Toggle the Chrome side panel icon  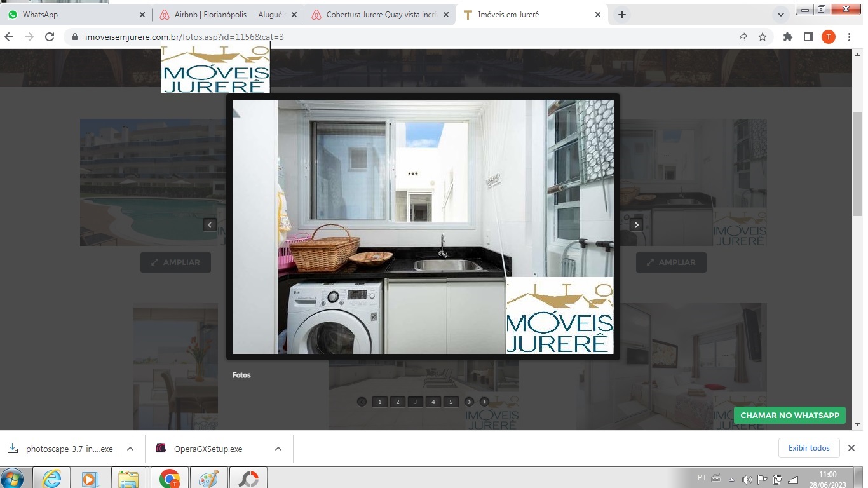click(x=808, y=37)
